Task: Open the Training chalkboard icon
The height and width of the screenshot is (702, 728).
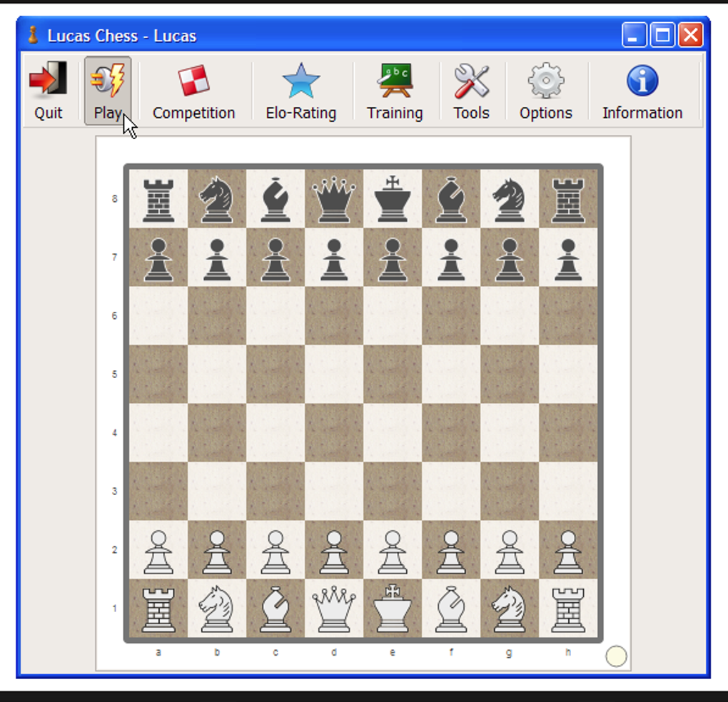Action: pos(395,81)
